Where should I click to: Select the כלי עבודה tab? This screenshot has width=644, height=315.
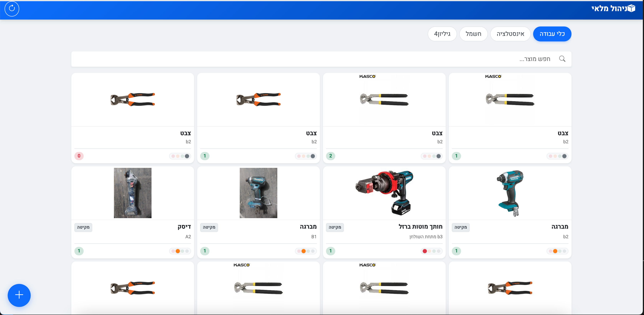click(x=552, y=34)
